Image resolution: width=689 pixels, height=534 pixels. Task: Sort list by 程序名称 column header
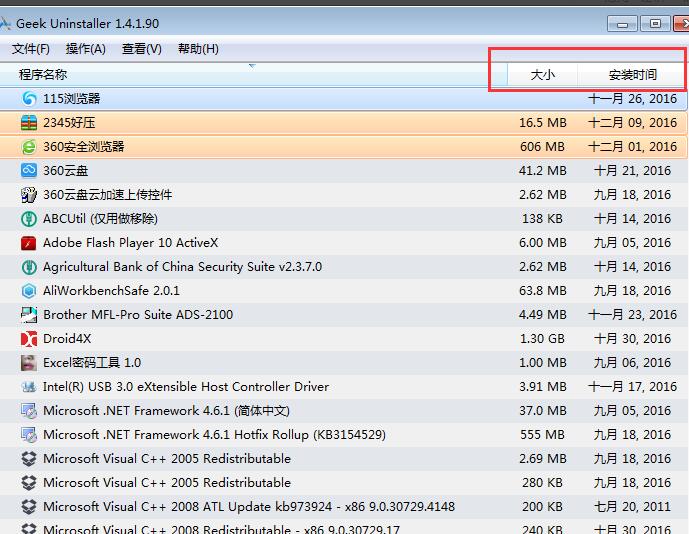coord(43,74)
